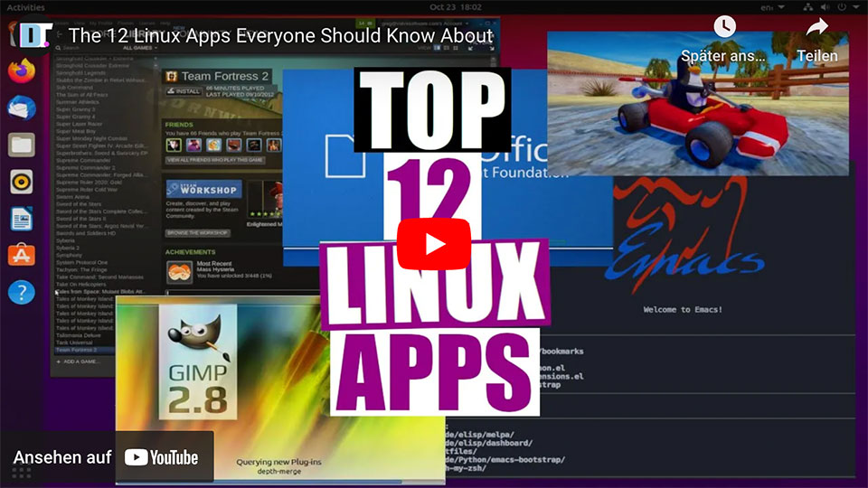Open video title "The 12 Linux Apps Everyone Should Know About"
The width and height of the screenshot is (868, 488).
[280, 36]
